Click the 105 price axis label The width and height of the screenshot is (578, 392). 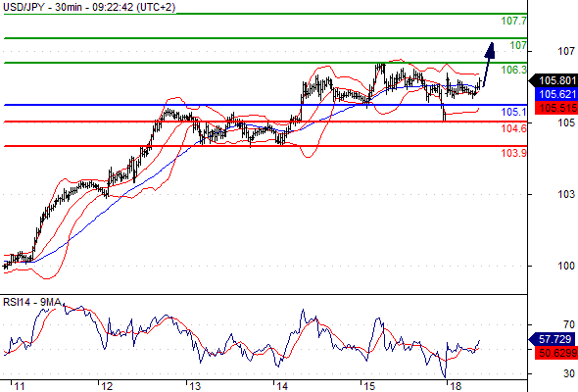(x=566, y=122)
